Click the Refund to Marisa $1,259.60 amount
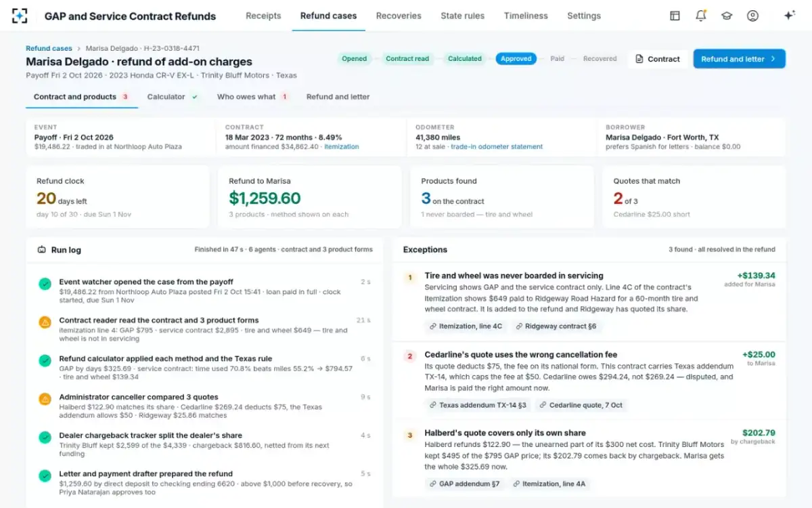 click(x=265, y=198)
